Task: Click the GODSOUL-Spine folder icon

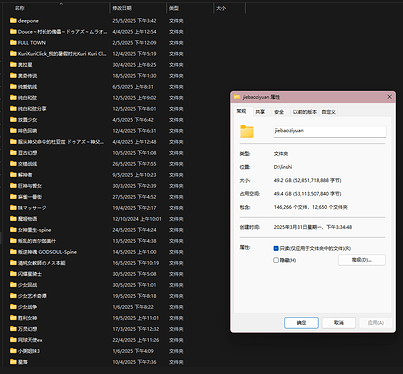Action: click(x=13, y=252)
